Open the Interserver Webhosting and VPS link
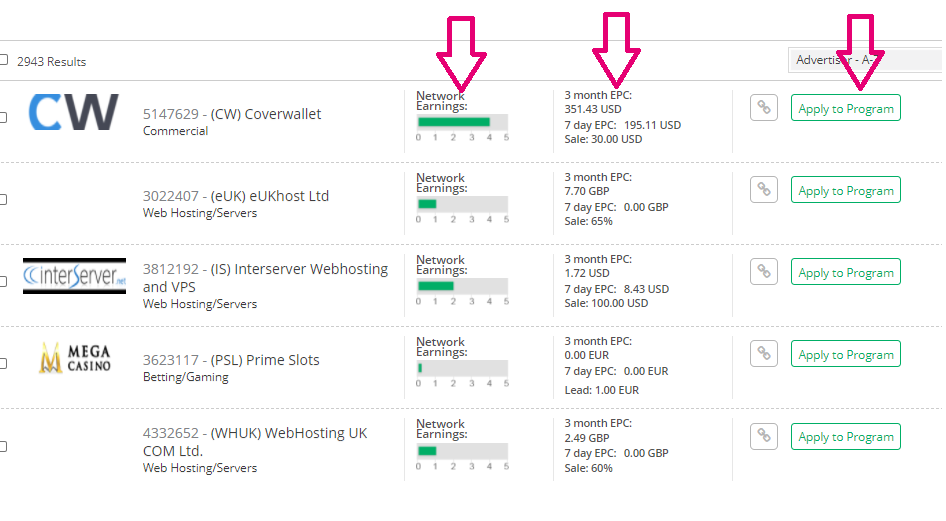This screenshot has width=946, height=521. (x=265, y=277)
